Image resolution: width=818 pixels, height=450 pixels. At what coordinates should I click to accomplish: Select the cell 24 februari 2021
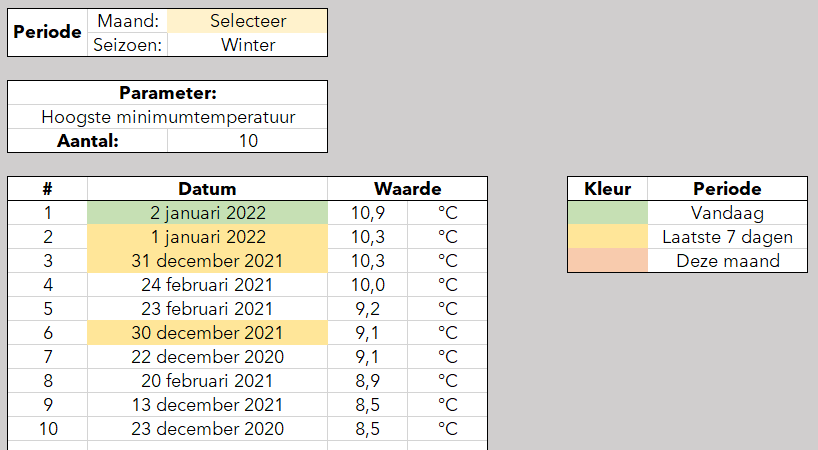coord(207,285)
